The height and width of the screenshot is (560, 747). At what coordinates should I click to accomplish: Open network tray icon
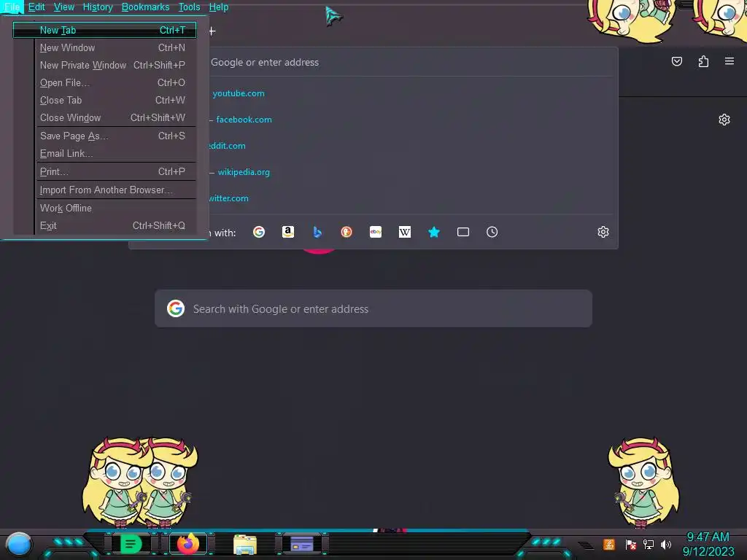coord(649,544)
